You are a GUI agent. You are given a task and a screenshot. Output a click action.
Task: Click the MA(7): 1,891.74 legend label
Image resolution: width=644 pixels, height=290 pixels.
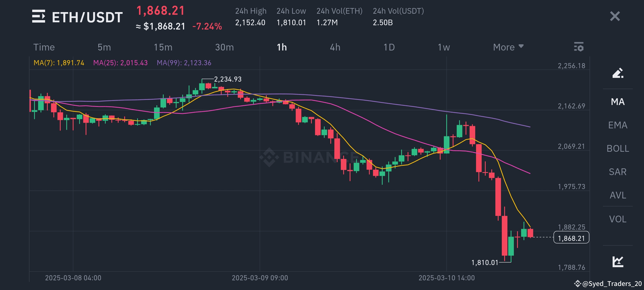pyautogui.click(x=59, y=63)
